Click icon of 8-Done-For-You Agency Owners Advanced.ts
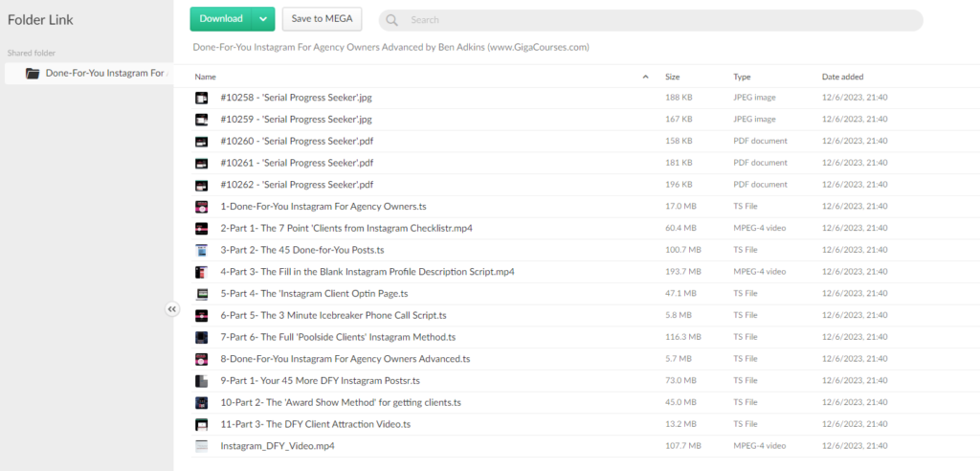980x471 pixels. pyautogui.click(x=201, y=359)
